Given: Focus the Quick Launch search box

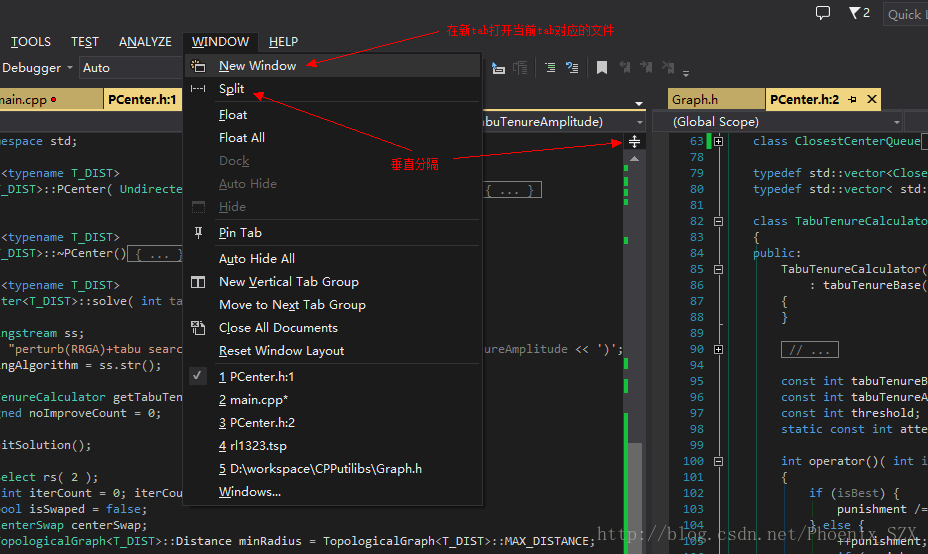Looking at the screenshot, I should pos(906,14).
